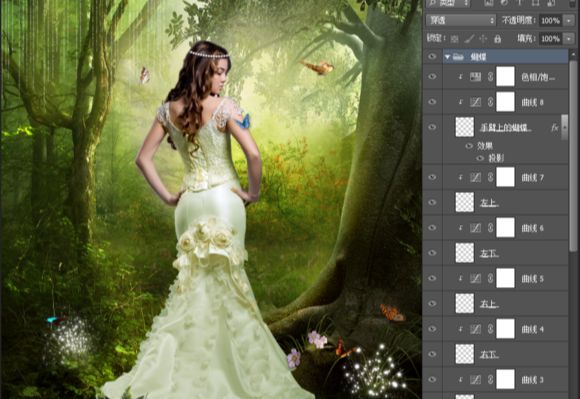580x399 pixels.
Task: Select the 曲线 8 layer name
Action: point(532,102)
